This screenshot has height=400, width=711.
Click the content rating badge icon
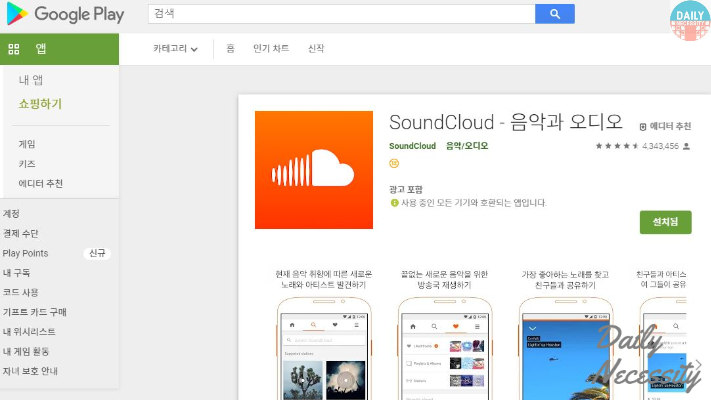(394, 163)
